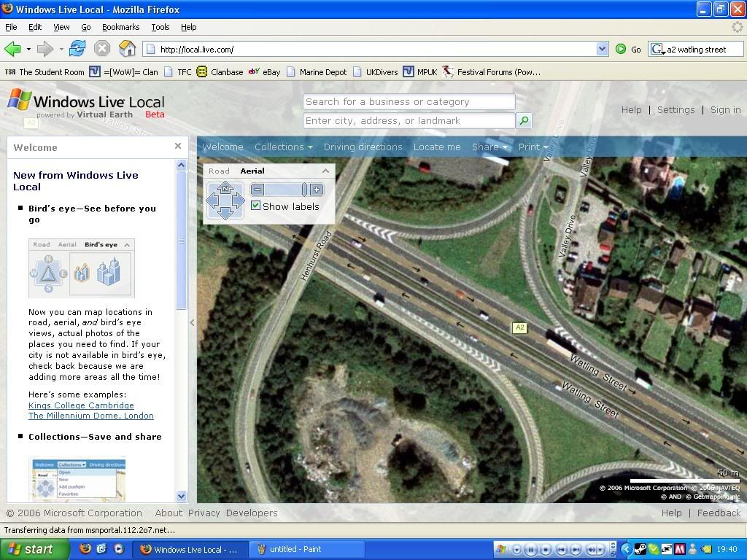This screenshot has width=747, height=560.
Task: Click the Stop loading icon
Action: tap(102, 49)
